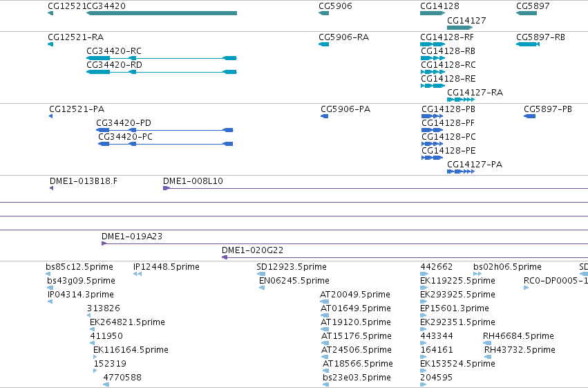Image resolution: width=588 pixels, height=388 pixels.
Task: Click transcript label CG12521-RA
Action: pyautogui.click(x=76, y=37)
